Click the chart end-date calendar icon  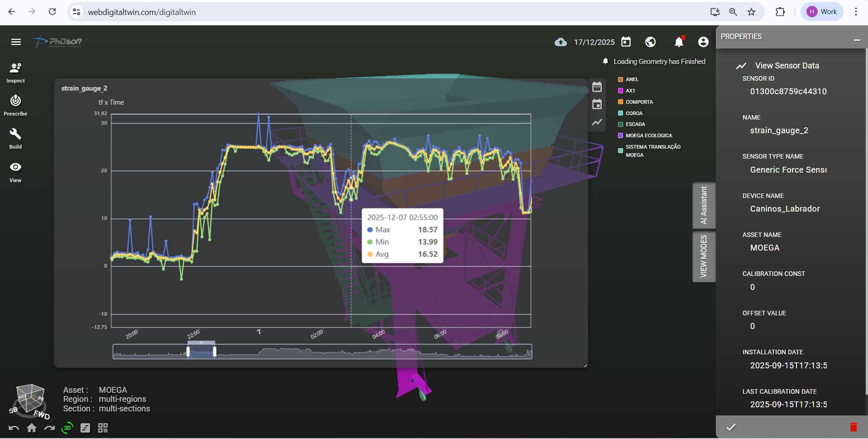[597, 104]
